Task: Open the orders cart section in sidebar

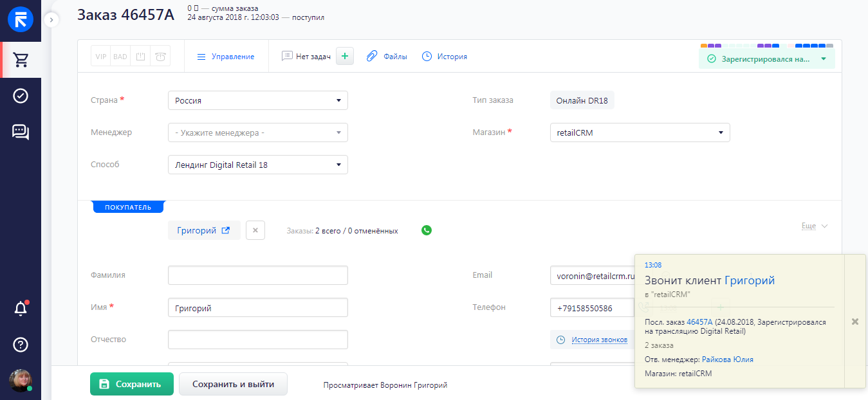Action: coord(21,60)
